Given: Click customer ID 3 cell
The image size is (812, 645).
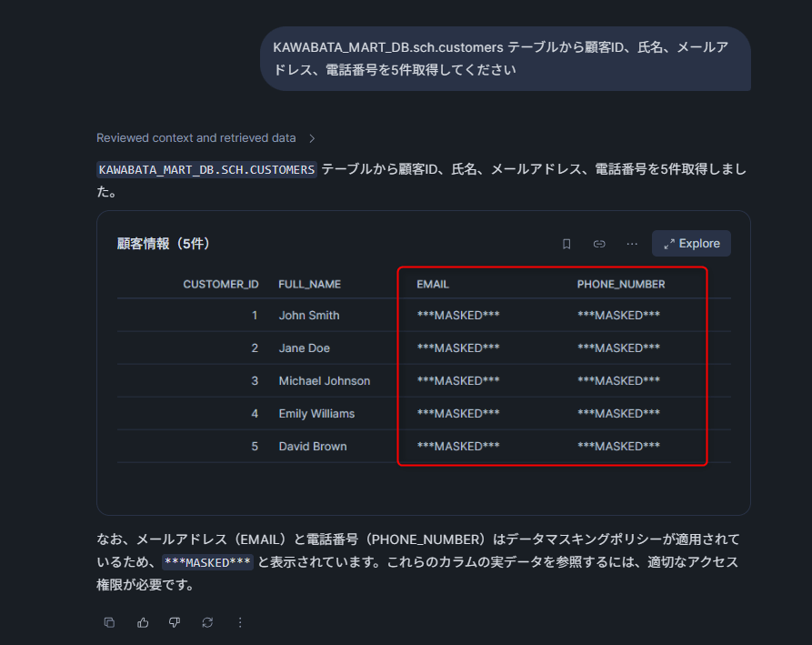Looking at the screenshot, I should (x=255, y=381).
